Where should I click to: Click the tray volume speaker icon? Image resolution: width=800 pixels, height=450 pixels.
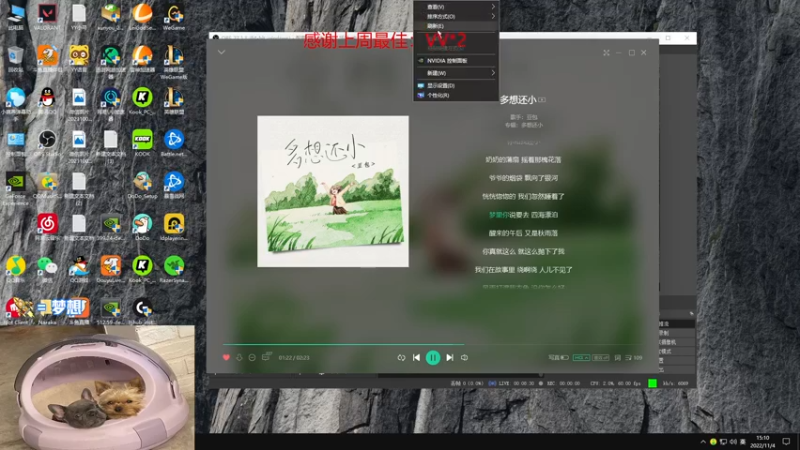pos(733,442)
